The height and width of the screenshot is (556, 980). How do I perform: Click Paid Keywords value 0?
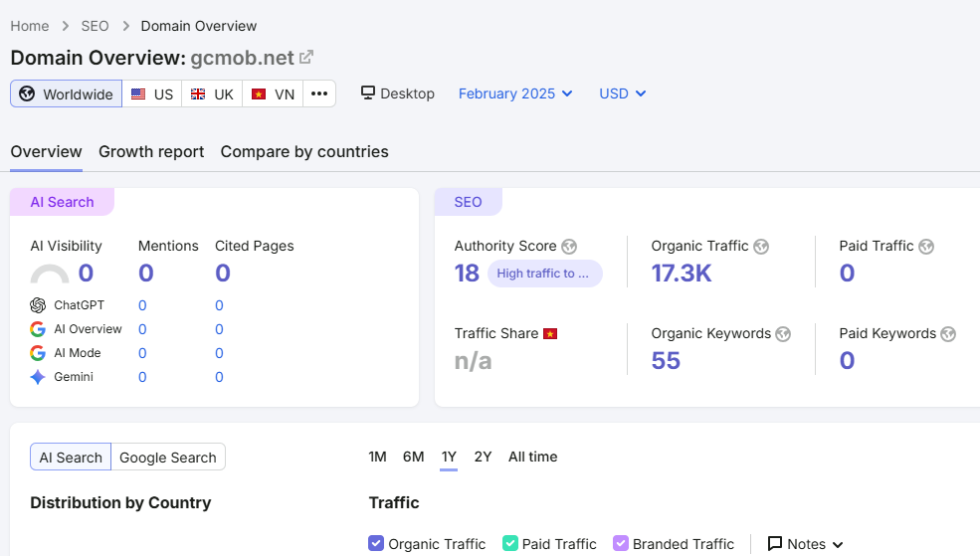847,360
